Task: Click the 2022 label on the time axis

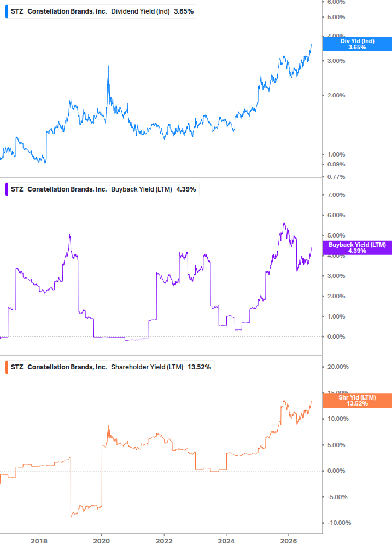Action: point(164,541)
